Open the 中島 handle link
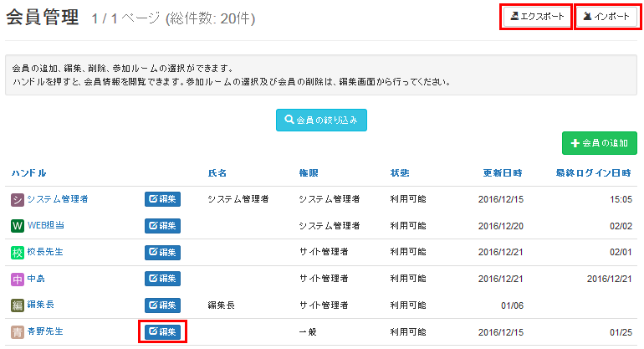Image resolution: width=644 pixels, height=349 pixels. (x=36, y=279)
